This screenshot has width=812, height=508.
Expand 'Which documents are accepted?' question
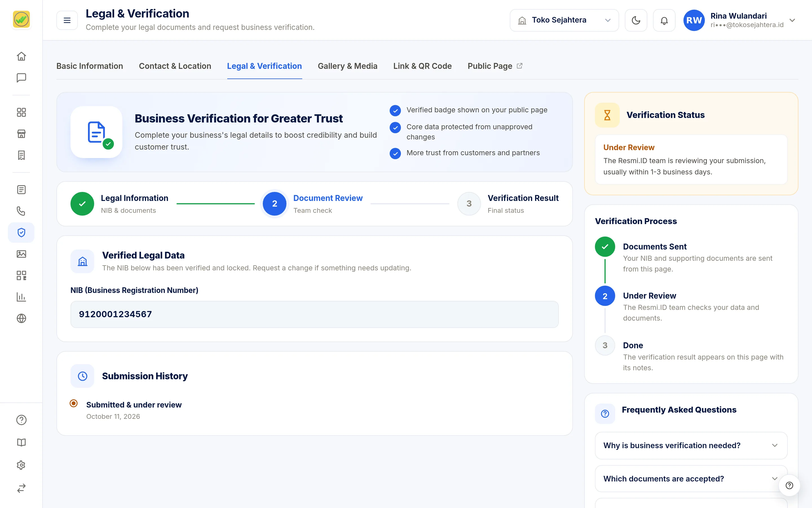tap(691, 479)
